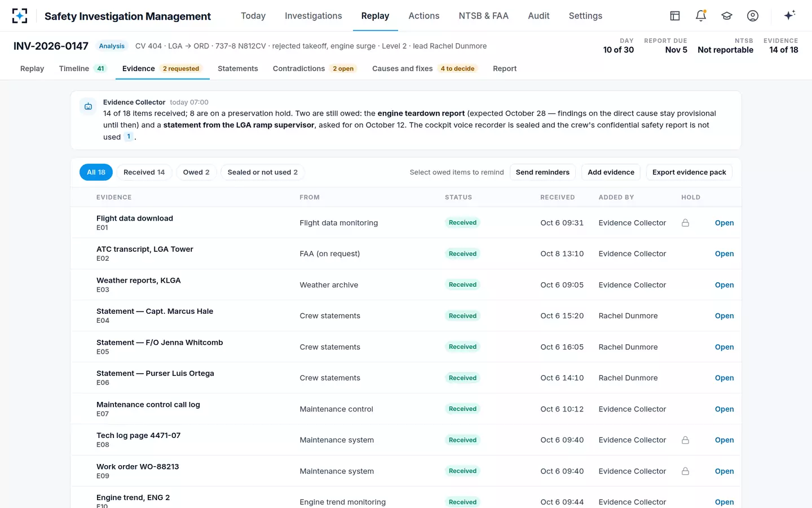Open the layout panel icon in header

click(x=675, y=16)
